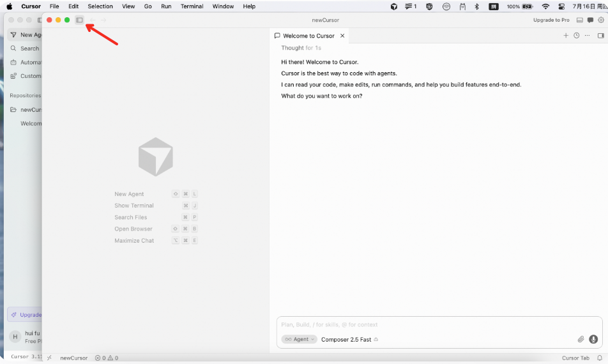608x364 pixels.
Task: Click the forward navigation arrow
Action: pyautogui.click(x=103, y=20)
